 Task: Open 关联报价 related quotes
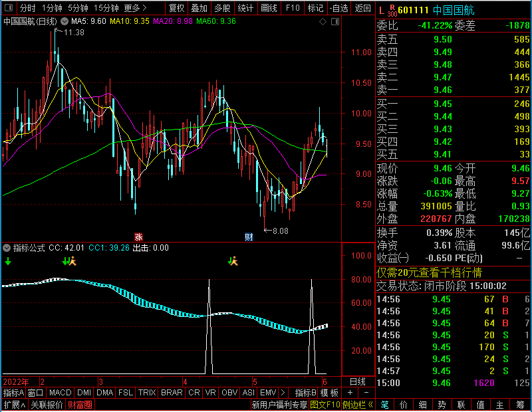click(47, 405)
